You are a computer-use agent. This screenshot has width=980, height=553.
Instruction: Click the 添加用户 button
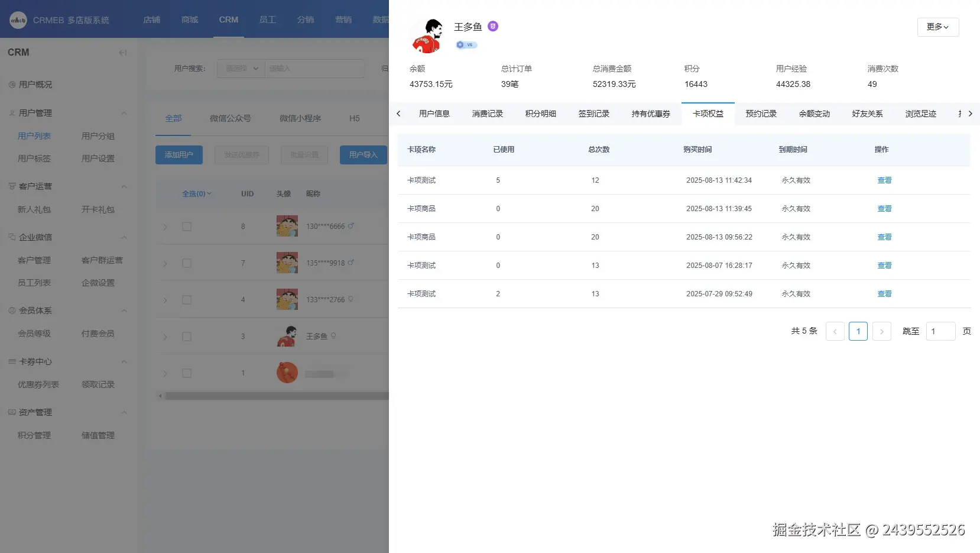pyautogui.click(x=179, y=155)
